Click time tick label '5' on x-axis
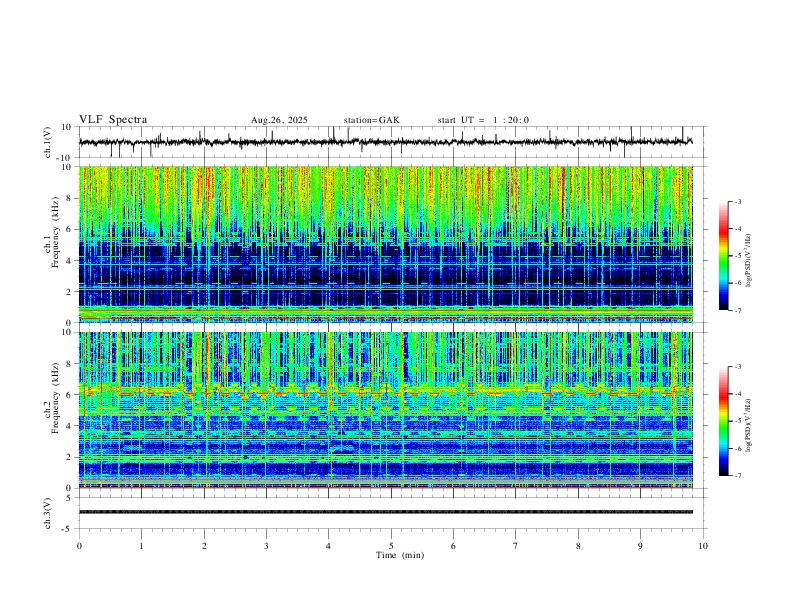792x612 pixels. click(x=391, y=546)
